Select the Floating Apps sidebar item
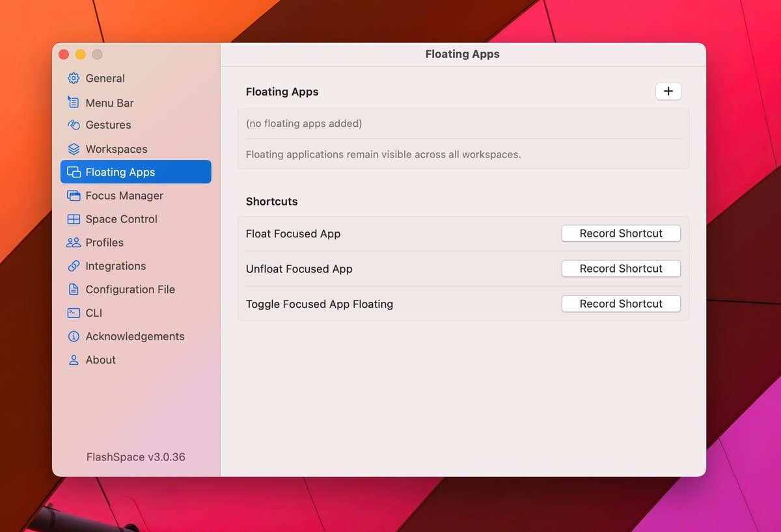Viewport: 781px width, 532px height. tap(135, 172)
